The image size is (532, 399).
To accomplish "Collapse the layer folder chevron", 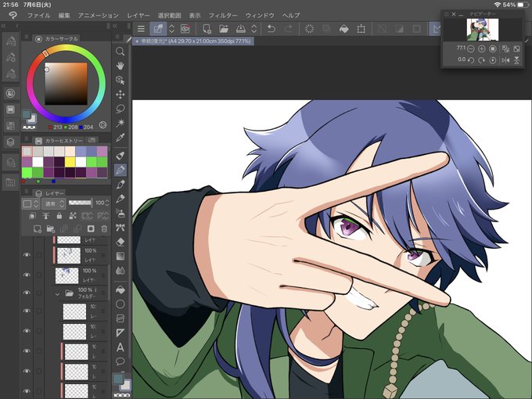I will 57,294.
